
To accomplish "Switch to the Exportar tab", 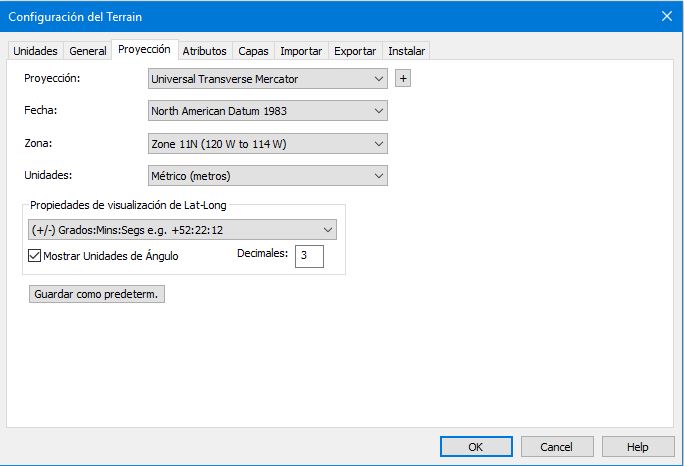I will 355,51.
